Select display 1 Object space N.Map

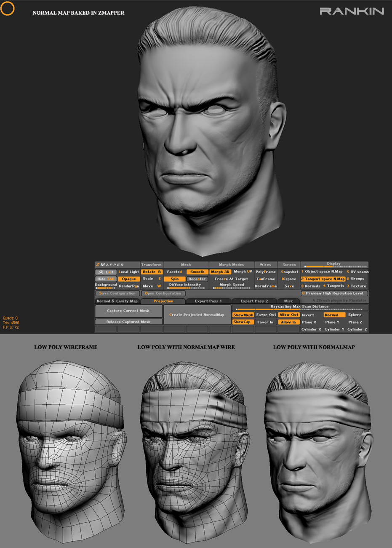(322, 272)
